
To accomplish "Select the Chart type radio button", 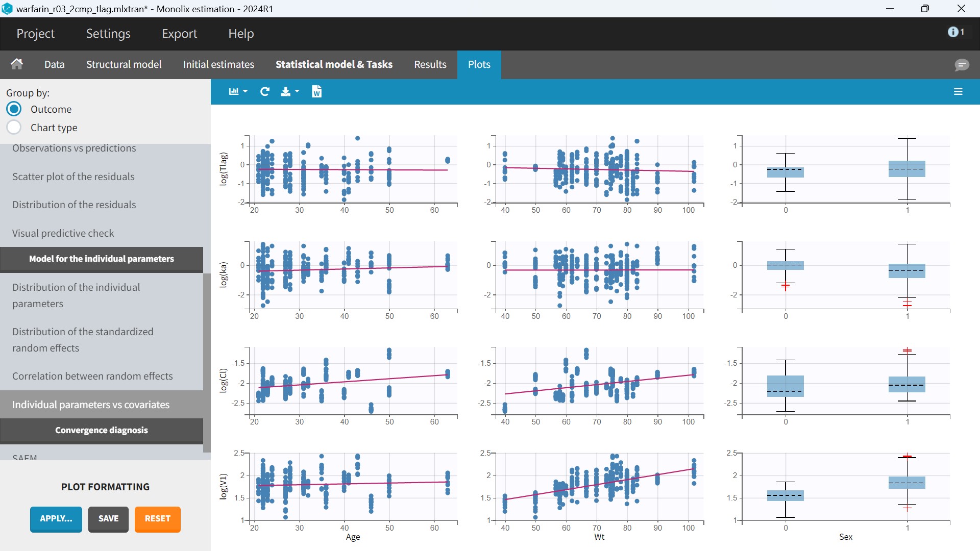I will pyautogui.click(x=14, y=128).
